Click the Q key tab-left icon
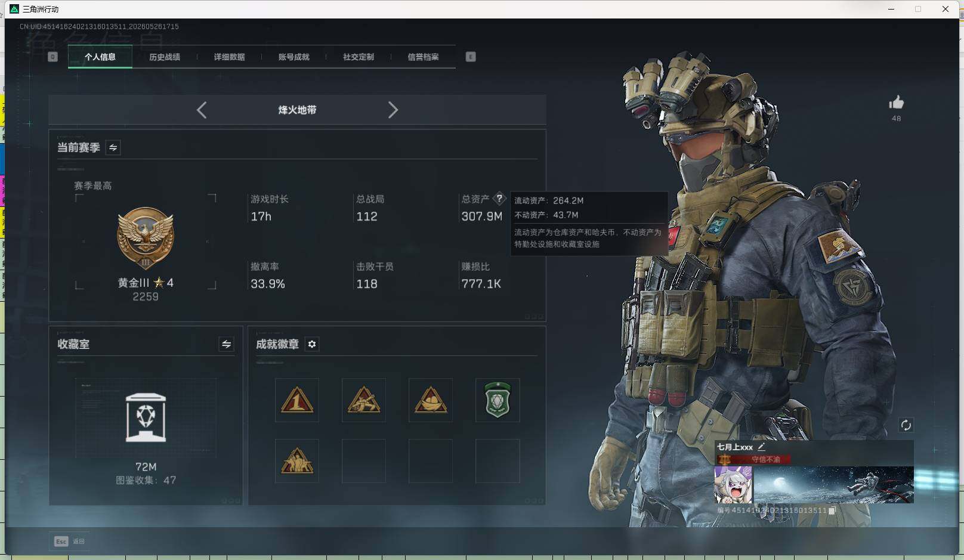This screenshot has width=964, height=560. pyautogui.click(x=52, y=57)
